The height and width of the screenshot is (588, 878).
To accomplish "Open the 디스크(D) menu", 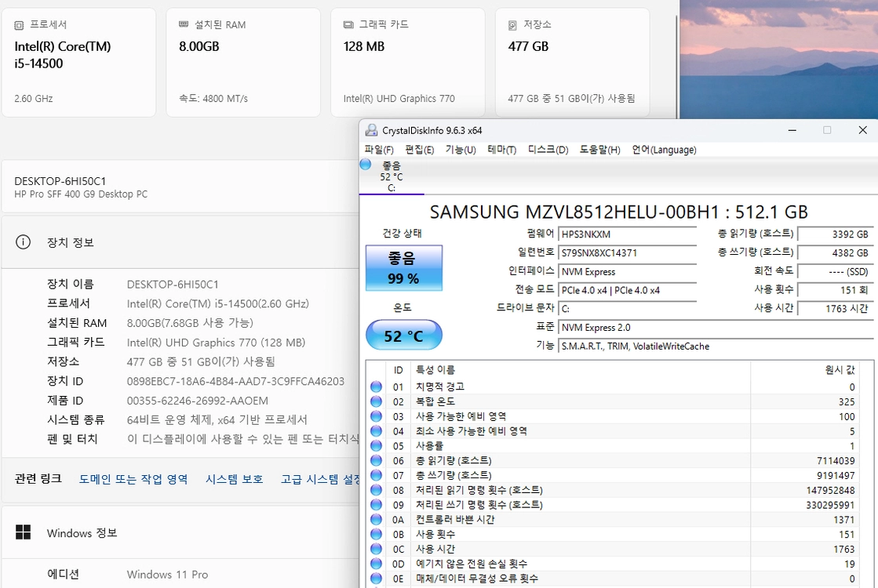I will pyautogui.click(x=548, y=150).
